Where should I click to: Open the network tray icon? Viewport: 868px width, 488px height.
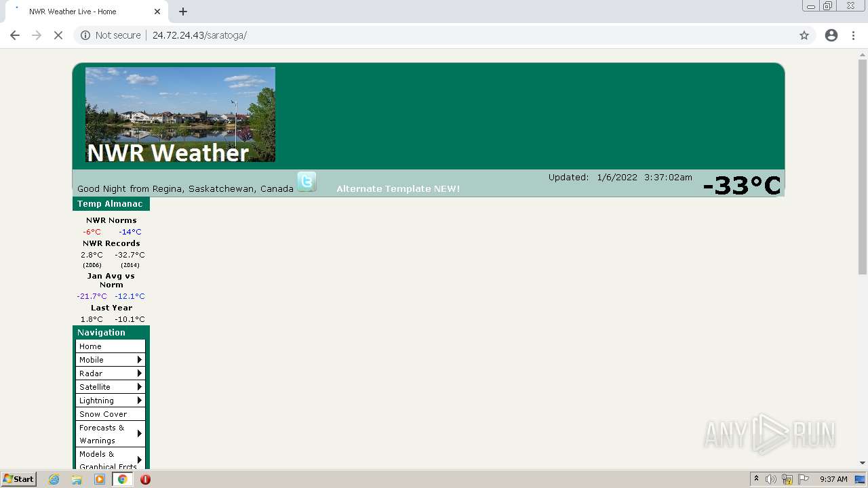(x=787, y=479)
